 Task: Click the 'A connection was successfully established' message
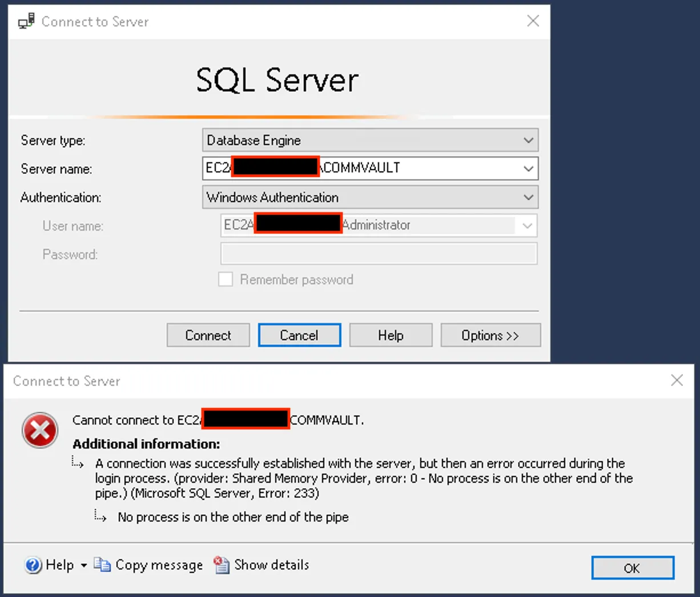pos(364,478)
